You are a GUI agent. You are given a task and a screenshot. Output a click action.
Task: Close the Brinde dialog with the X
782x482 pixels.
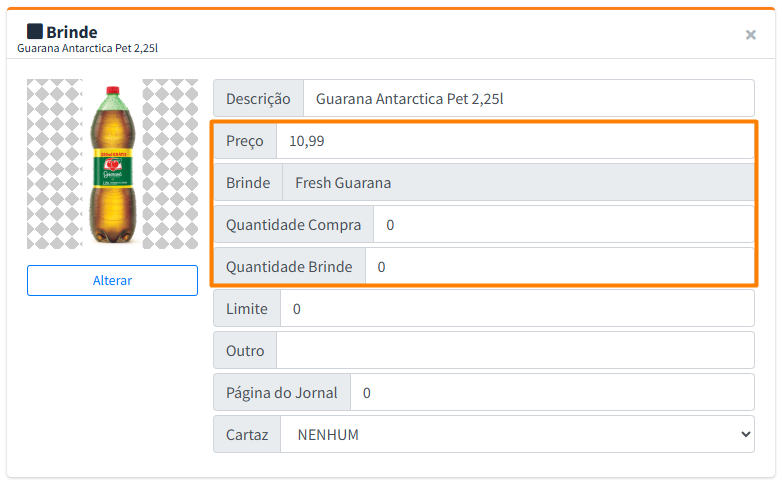pos(750,35)
